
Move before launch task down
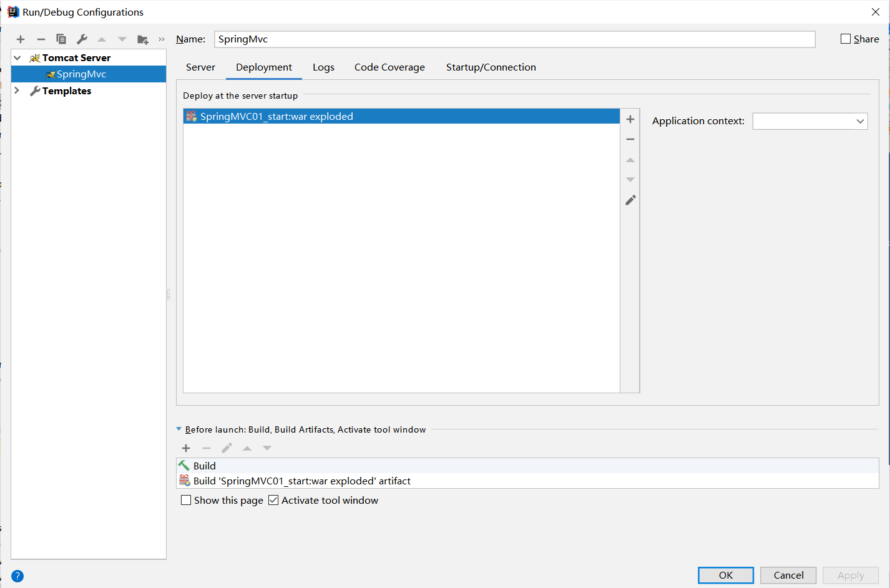tap(267, 448)
